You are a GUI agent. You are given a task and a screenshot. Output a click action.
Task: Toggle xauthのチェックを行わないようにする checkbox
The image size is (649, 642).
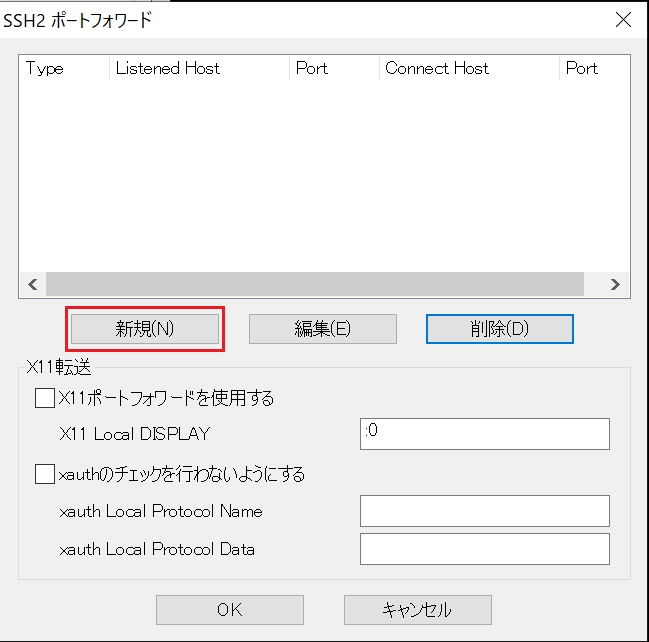[45, 474]
